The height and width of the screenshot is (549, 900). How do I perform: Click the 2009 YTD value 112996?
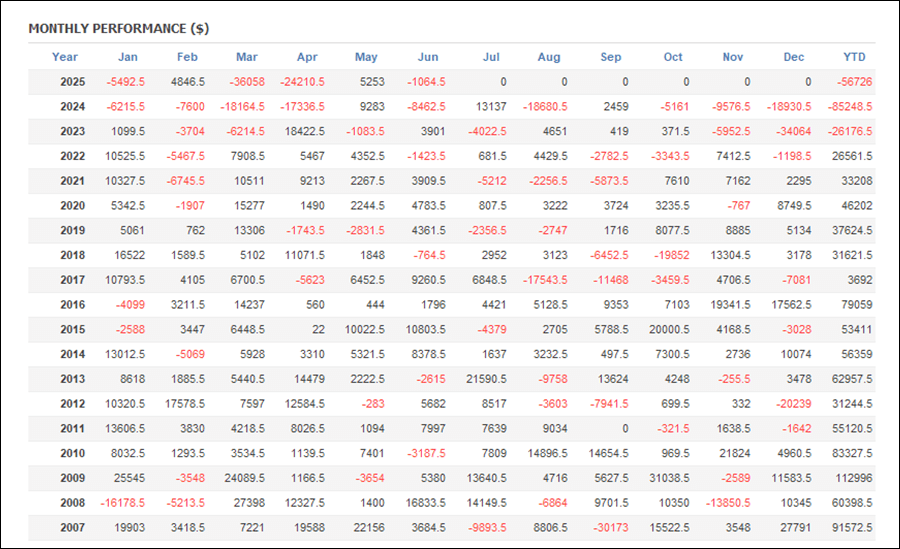(x=854, y=478)
